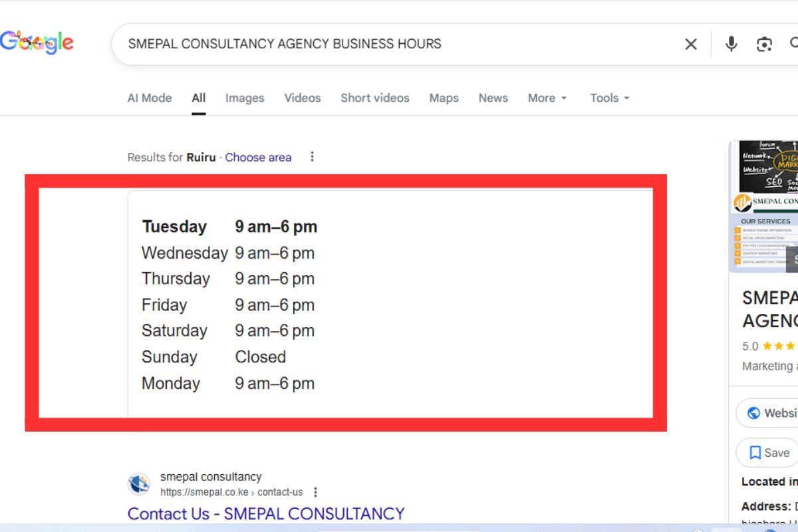The height and width of the screenshot is (532, 798).
Task: Clear the search query with the X icon
Action: (690, 44)
